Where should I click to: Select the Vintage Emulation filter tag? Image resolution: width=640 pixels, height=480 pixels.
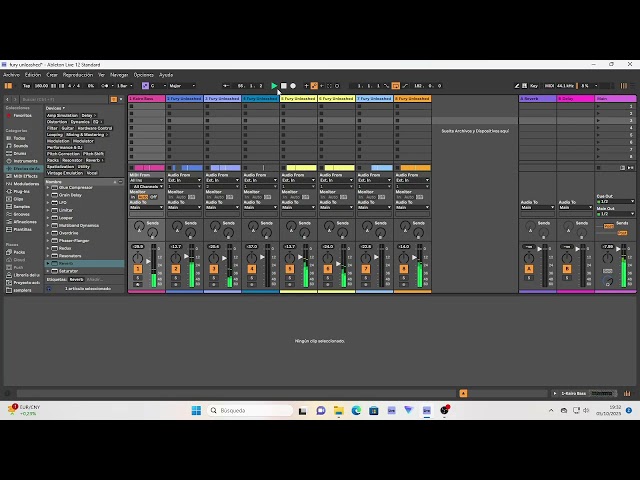click(x=65, y=173)
